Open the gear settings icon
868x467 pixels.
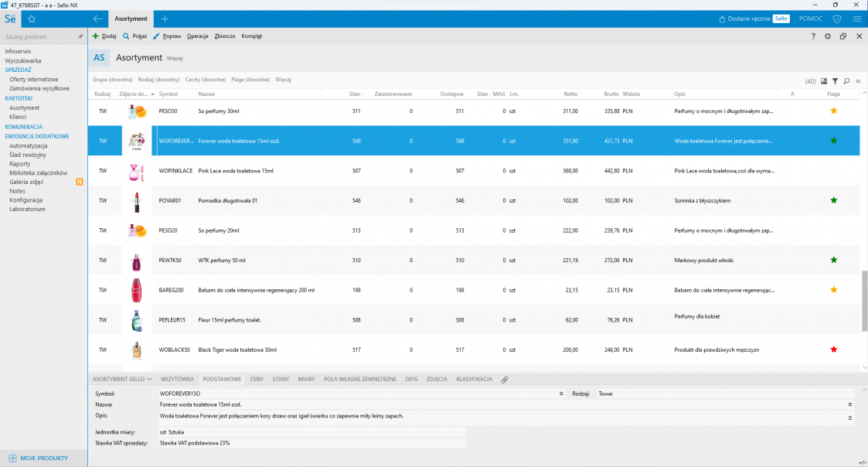click(828, 36)
